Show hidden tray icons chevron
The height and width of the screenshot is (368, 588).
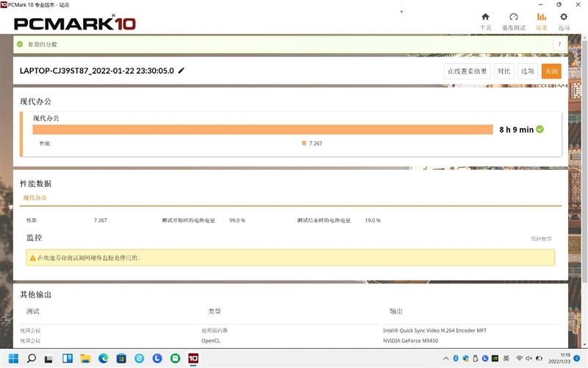tap(445, 358)
